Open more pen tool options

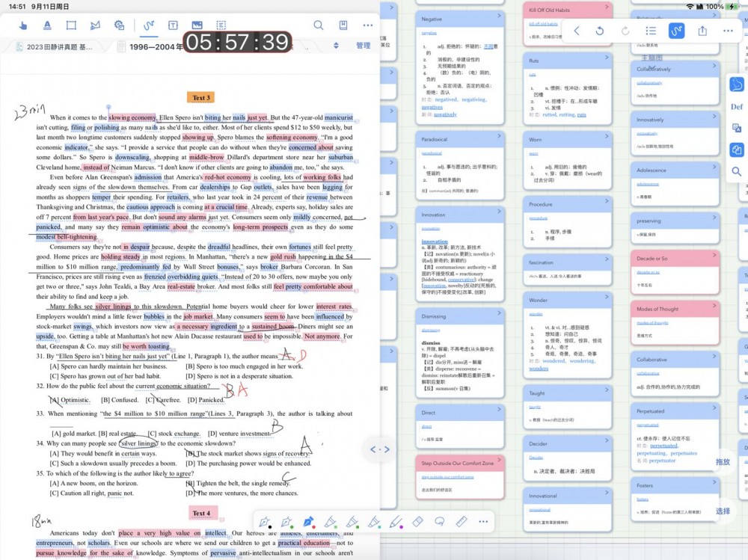pos(483,521)
